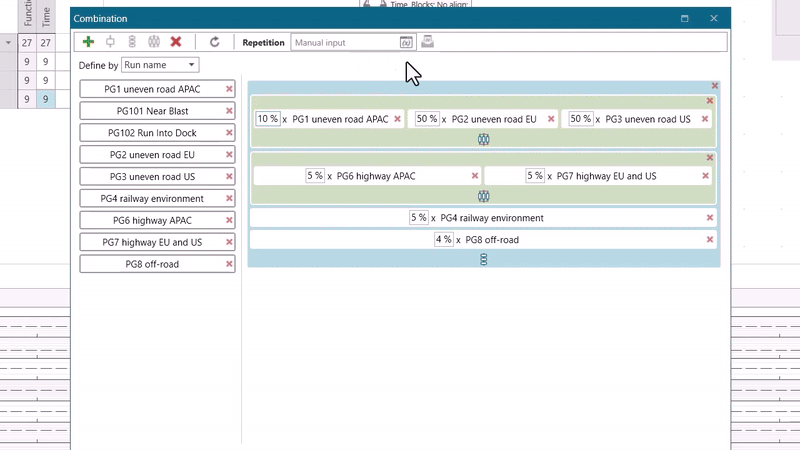The height and width of the screenshot is (450, 800).
Task: Click the sequential stack icon in toolbar
Action: [x=132, y=42]
